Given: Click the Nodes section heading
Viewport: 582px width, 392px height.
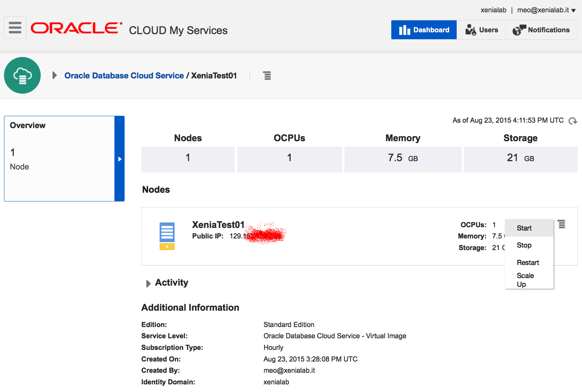Looking at the screenshot, I should tap(156, 189).
